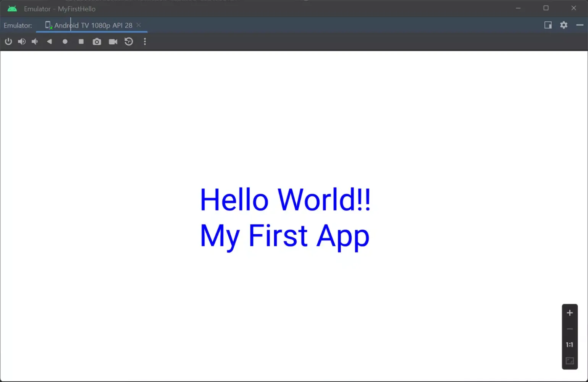The height and width of the screenshot is (382, 588).
Task: Click the Overview square button
Action: pyautogui.click(x=81, y=42)
